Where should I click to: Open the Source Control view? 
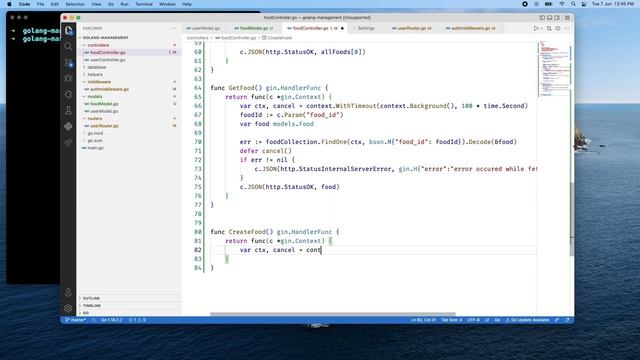click(x=68, y=62)
